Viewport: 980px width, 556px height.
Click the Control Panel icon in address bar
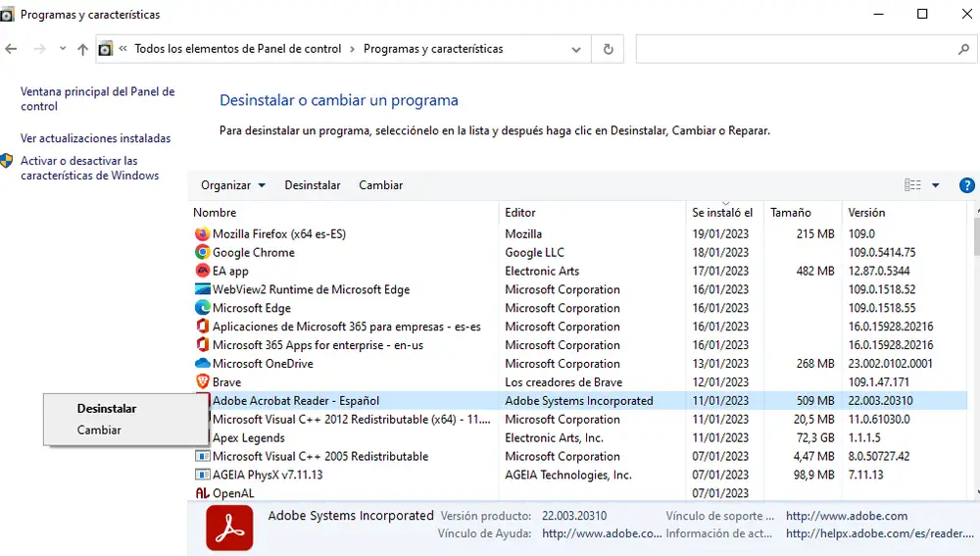point(106,49)
